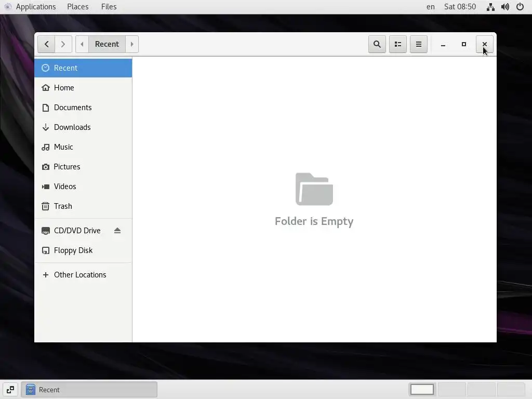Open Trash in the sidebar

83,206
